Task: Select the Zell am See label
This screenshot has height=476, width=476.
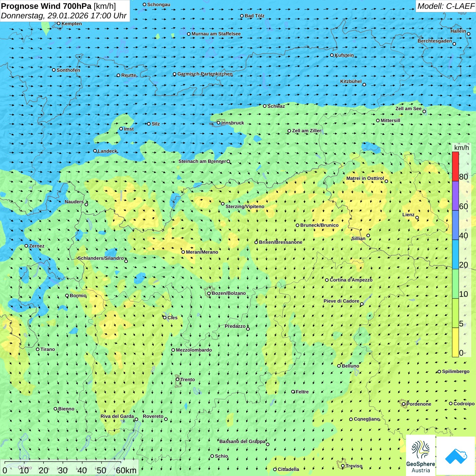Action: tap(408, 108)
